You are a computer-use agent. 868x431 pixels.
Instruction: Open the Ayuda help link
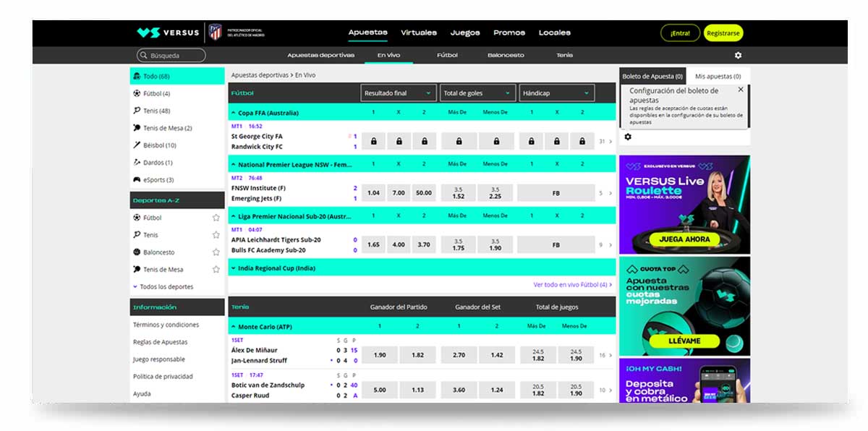(142, 394)
